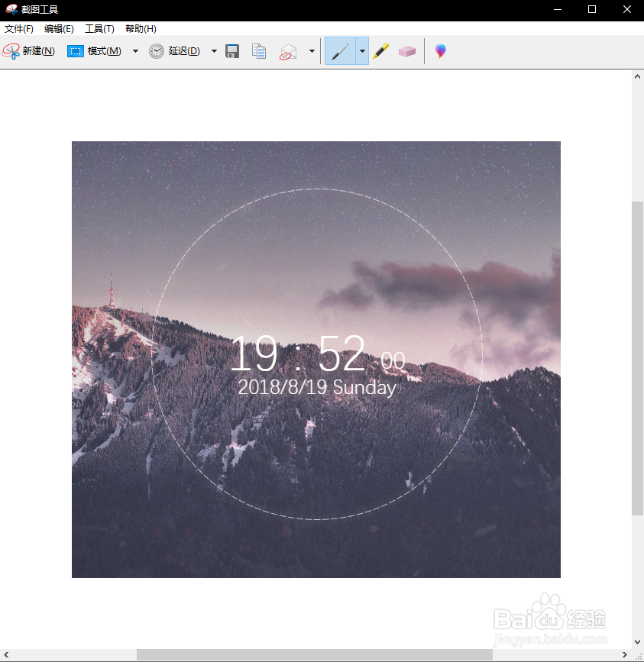Click the horizontal scrollbar right arrow
The image size is (644, 662).
625,655
